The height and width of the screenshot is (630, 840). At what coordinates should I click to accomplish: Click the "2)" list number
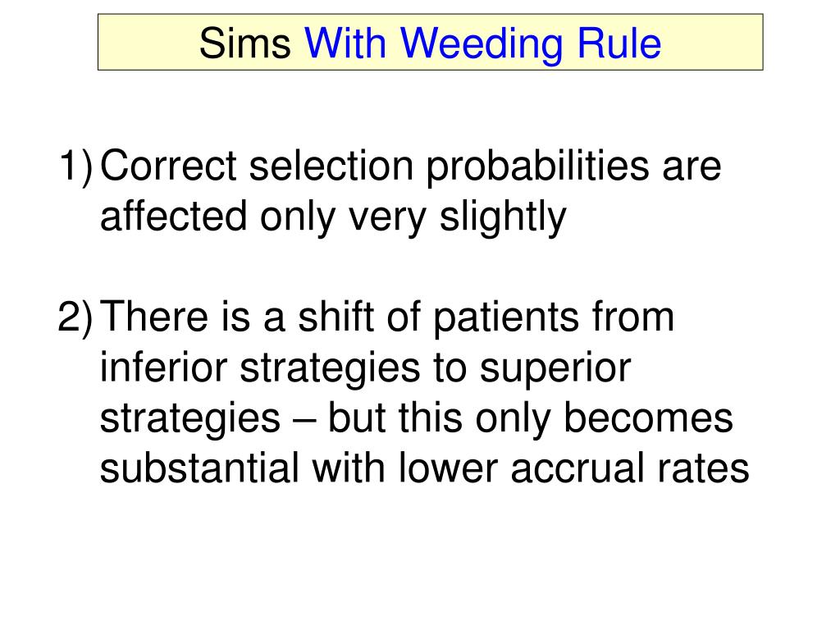coord(75,318)
